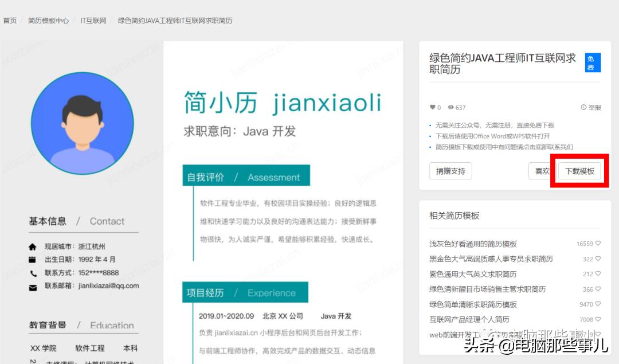The height and width of the screenshot is (364, 619).
Task: Select IT互联网 in the breadcrumb
Action: click(x=92, y=21)
